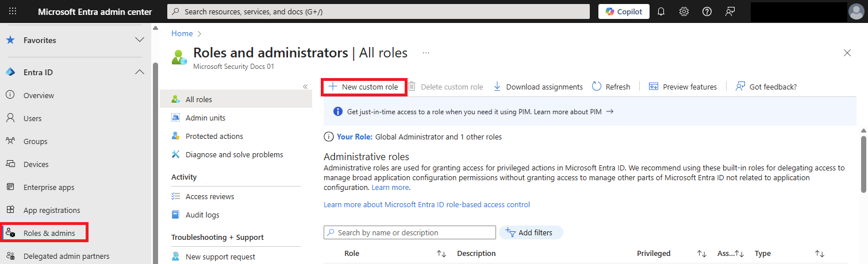Screen dimensions: 868x264
Task: Click the Copilot button
Action: pos(624,11)
